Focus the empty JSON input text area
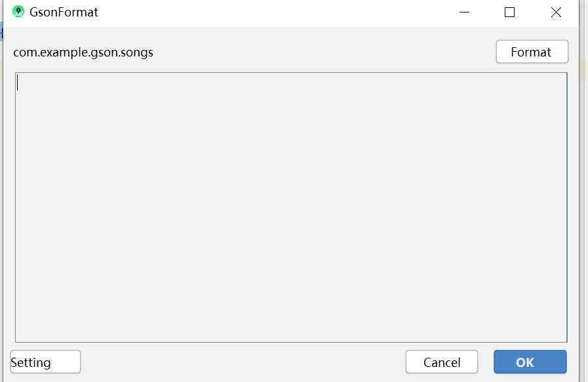588x382 pixels. [x=291, y=207]
